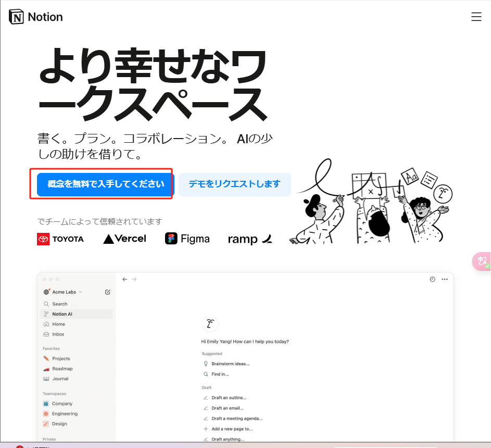The height and width of the screenshot is (448, 491).
Task: Click the pencil icon beside Draft an outline
Action: pos(206,397)
